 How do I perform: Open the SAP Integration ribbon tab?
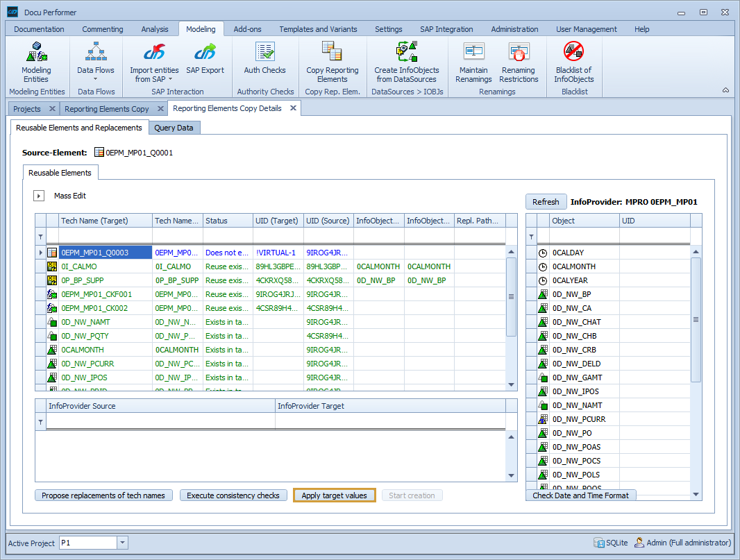pos(446,29)
